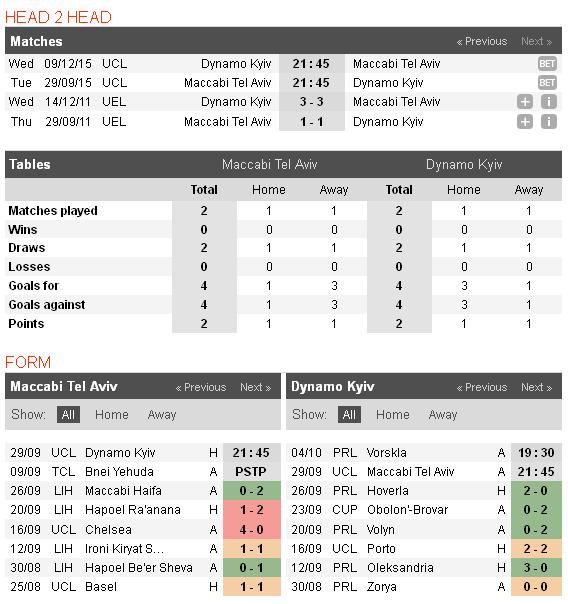Open info icon for 29/09/11 match
This screenshot has height=604, width=568.
tap(549, 122)
